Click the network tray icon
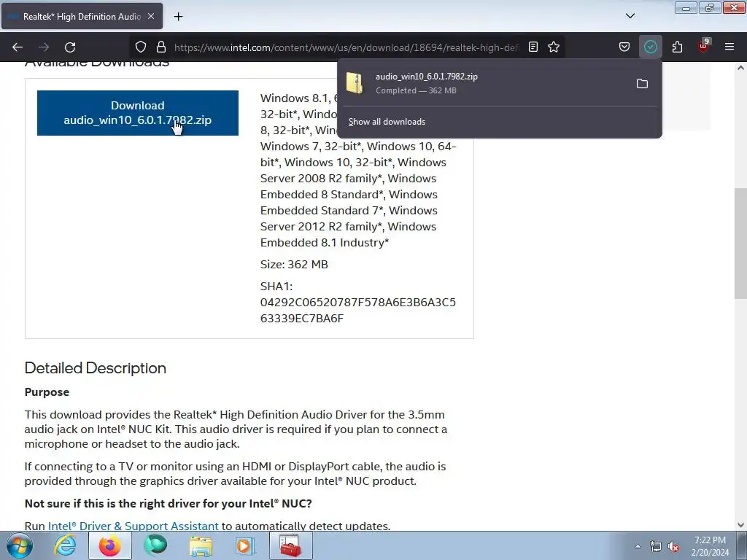Image resolution: width=747 pixels, height=560 pixels. [x=656, y=547]
